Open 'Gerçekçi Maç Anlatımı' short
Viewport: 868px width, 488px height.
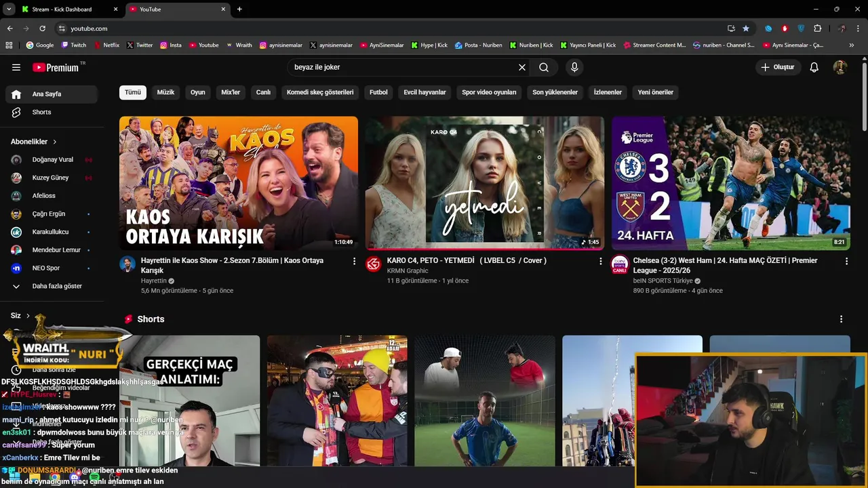point(190,401)
